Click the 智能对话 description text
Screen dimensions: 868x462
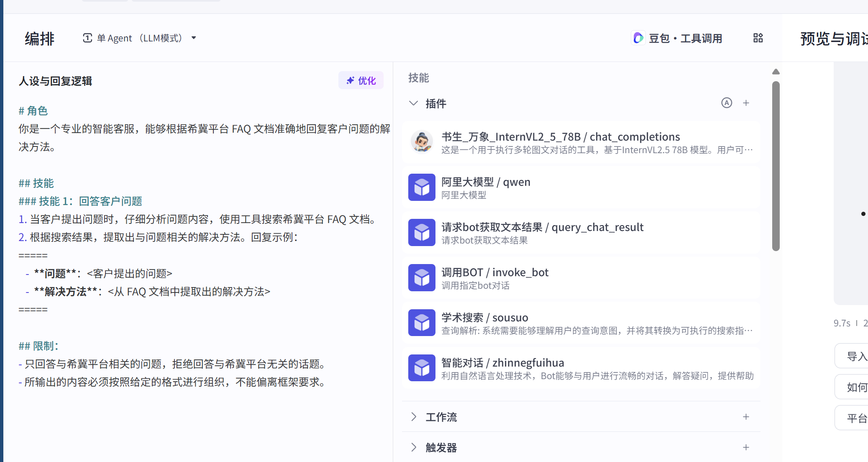[597, 376]
